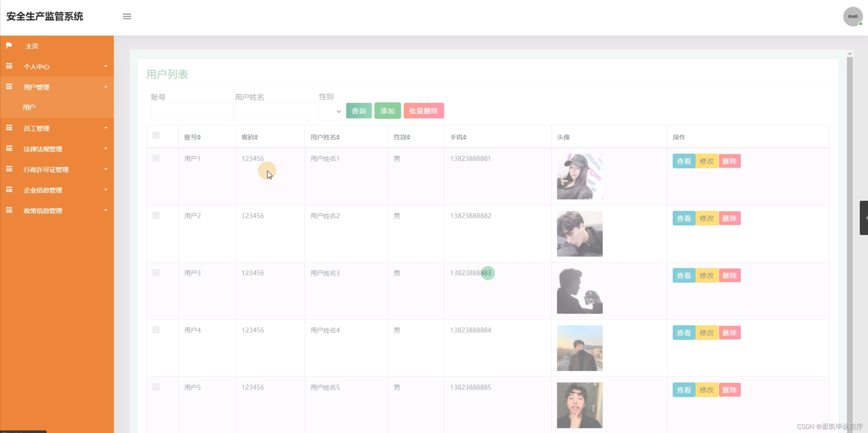Open 行政许可证管理 in the sidebar
The image size is (868, 433).
pos(46,169)
